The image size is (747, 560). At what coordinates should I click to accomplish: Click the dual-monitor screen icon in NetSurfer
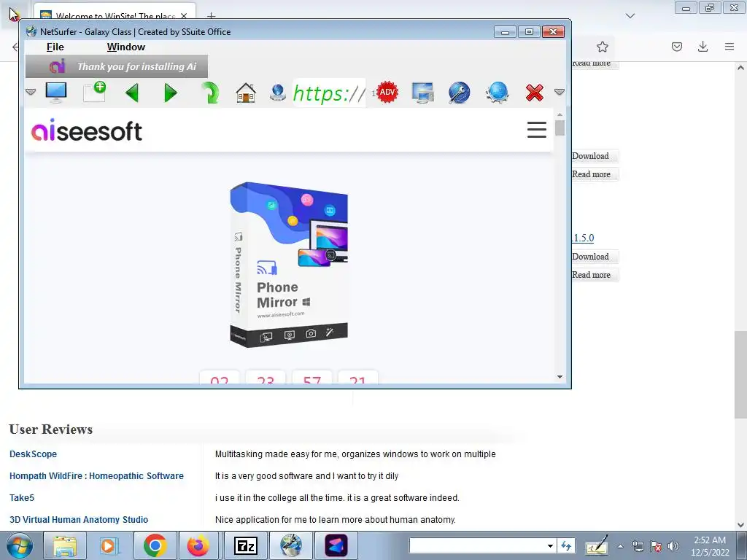(422, 93)
